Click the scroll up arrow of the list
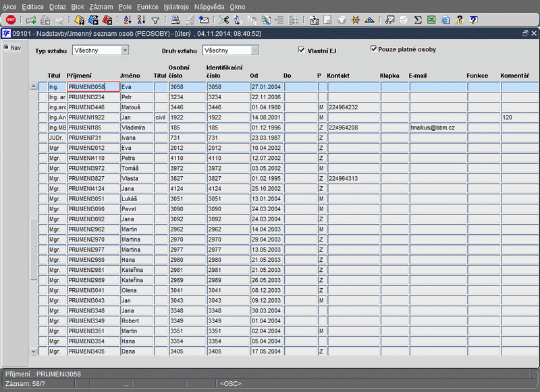This screenshot has width=540, height=392. tap(33, 86)
